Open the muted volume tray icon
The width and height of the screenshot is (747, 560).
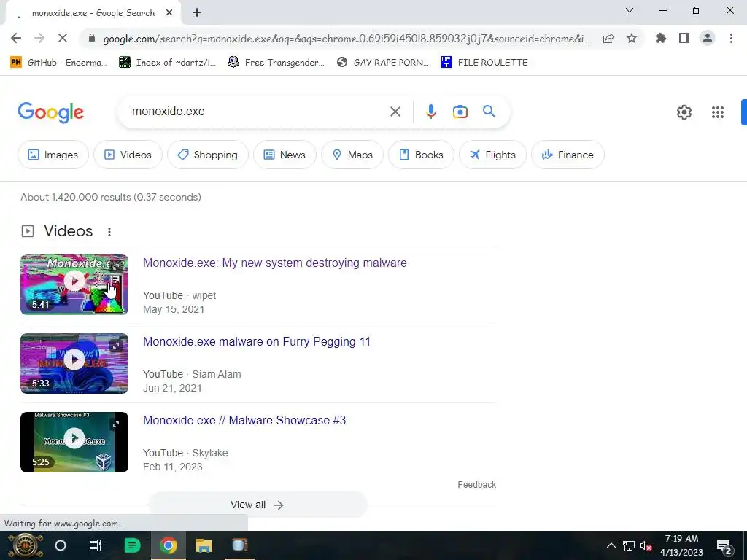click(x=646, y=545)
